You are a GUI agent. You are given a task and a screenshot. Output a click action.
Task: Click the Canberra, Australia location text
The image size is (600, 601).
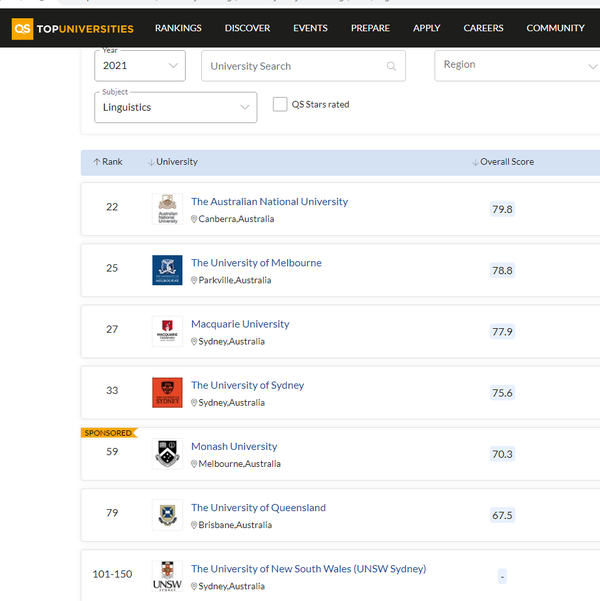tap(236, 219)
